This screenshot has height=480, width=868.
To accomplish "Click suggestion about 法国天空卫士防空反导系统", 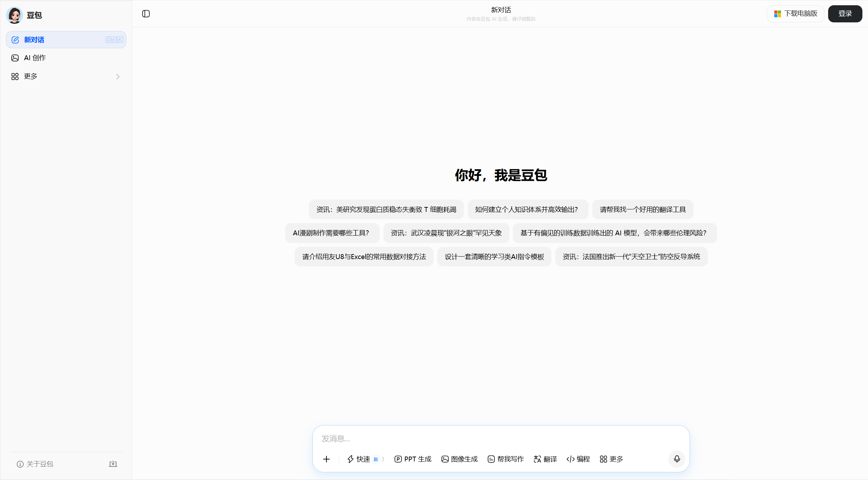I will 631,257.
